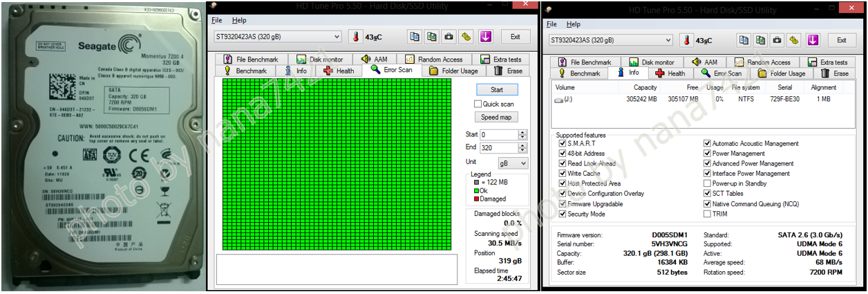This screenshot has height=294, width=868.
Task: Toggle 48-bit Address checkbox
Action: [562, 154]
